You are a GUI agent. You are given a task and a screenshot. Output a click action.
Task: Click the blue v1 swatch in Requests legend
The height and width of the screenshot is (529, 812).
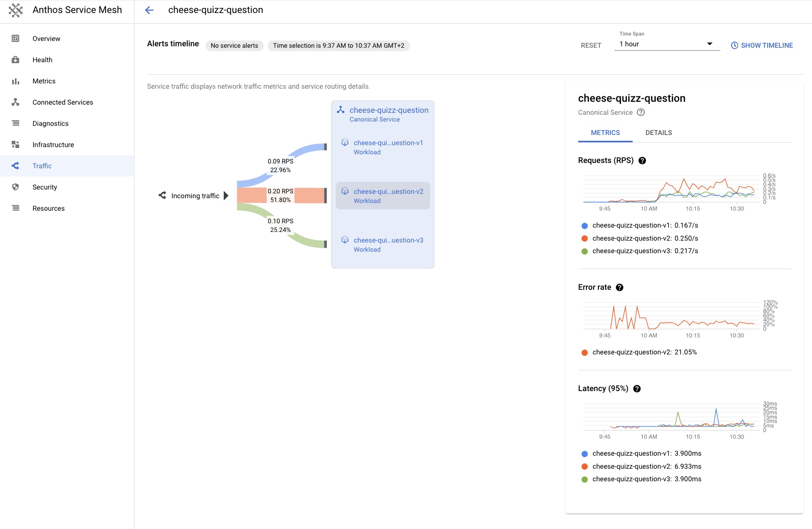click(x=584, y=226)
